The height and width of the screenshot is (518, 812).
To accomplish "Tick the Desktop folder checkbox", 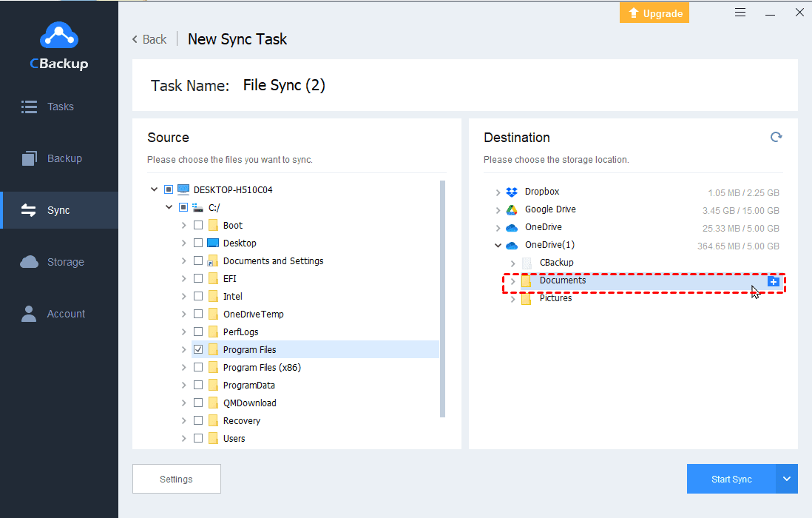I will click(198, 243).
